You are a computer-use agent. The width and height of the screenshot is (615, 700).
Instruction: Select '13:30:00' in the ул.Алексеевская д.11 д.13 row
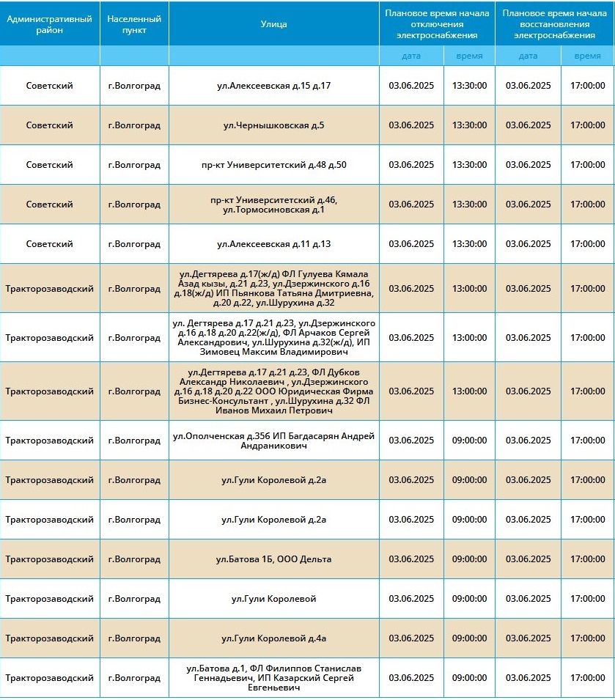(x=470, y=244)
